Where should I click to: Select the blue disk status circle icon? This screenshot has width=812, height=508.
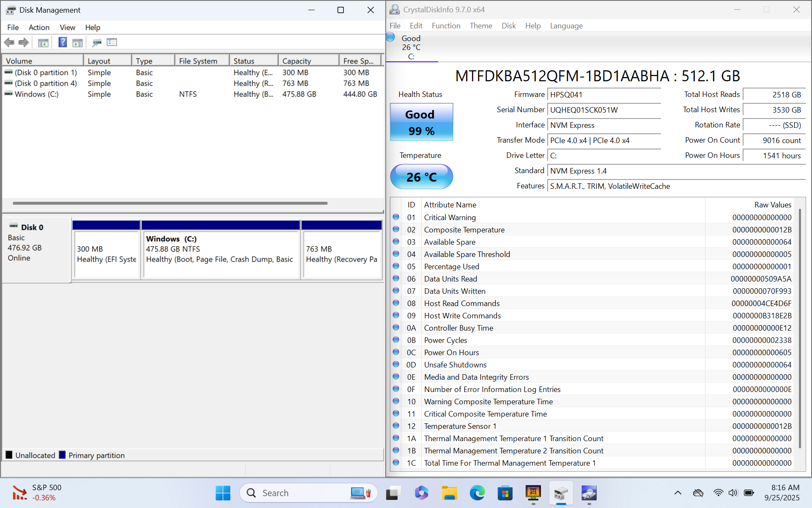[x=391, y=37]
